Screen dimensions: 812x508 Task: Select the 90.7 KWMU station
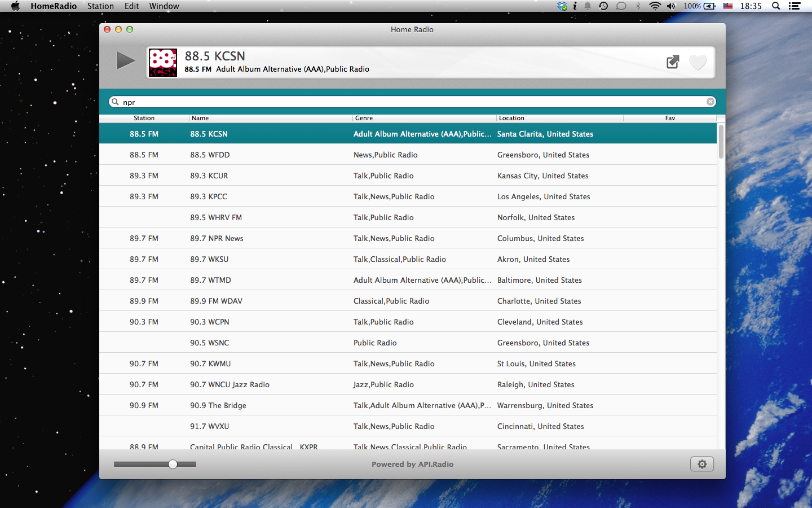[x=408, y=364]
